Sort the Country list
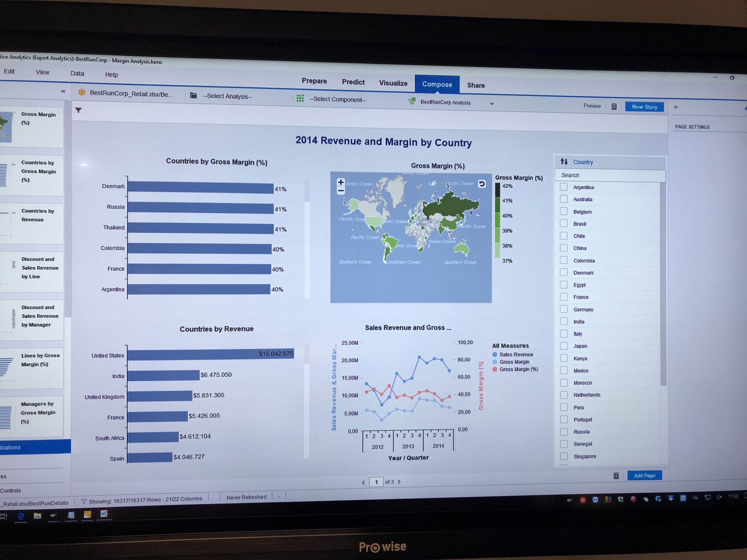This screenshot has height=560, width=747. (x=564, y=161)
